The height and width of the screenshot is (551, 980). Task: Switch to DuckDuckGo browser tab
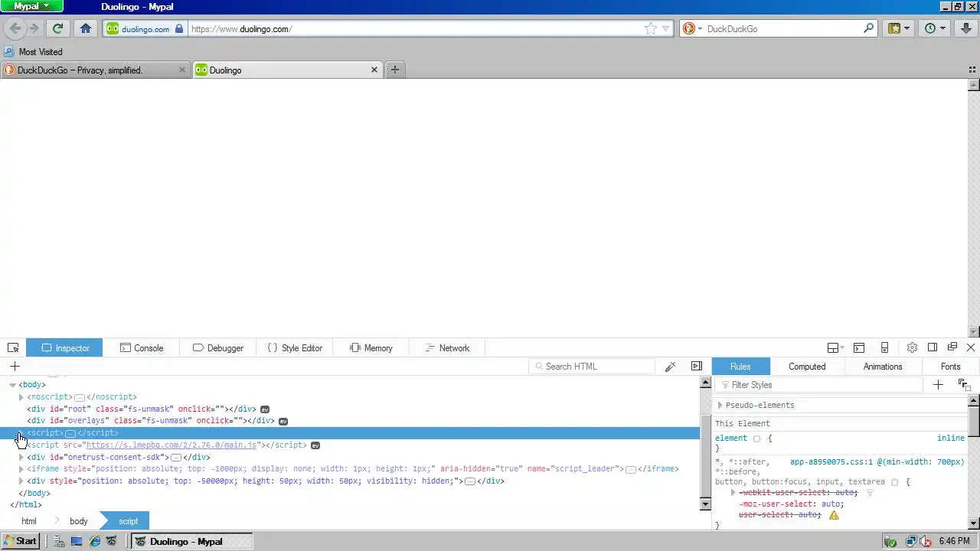pos(95,70)
